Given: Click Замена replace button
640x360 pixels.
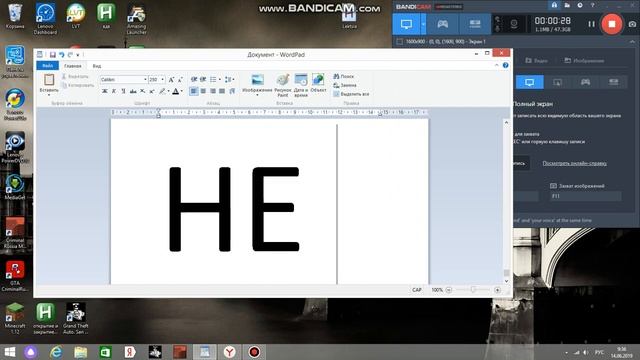Looking at the screenshot, I should click(345, 85).
